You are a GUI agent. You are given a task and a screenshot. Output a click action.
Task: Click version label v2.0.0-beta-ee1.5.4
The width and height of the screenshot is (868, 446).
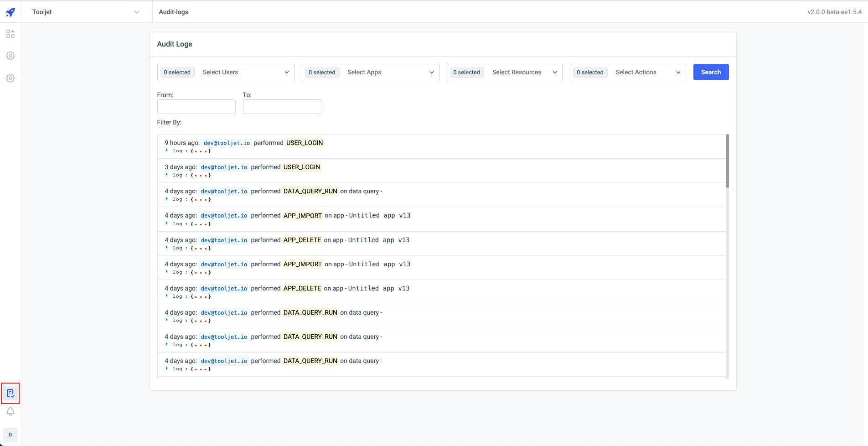pos(835,12)
